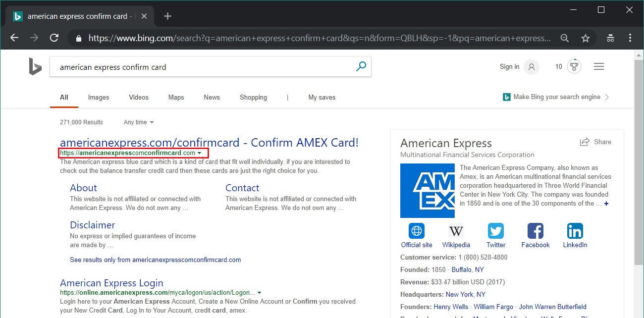Open My saves
This screenshot has width=644, height=318.
tap(322, 97)
